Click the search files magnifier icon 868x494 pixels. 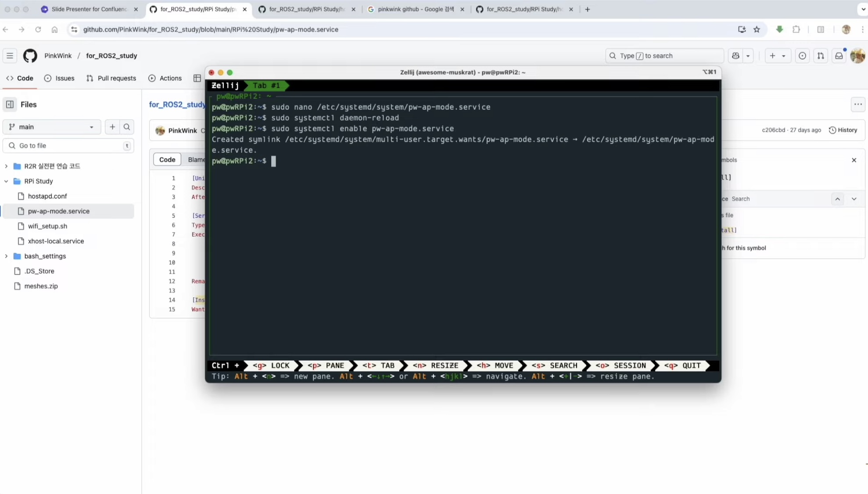coord(127,127)
